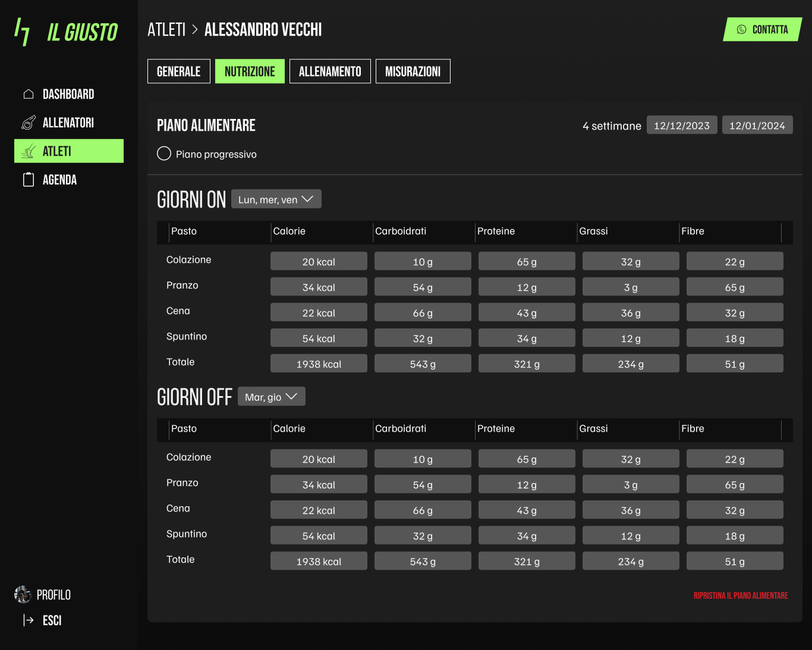Switch to the Allenamento tab

point(330,71)
